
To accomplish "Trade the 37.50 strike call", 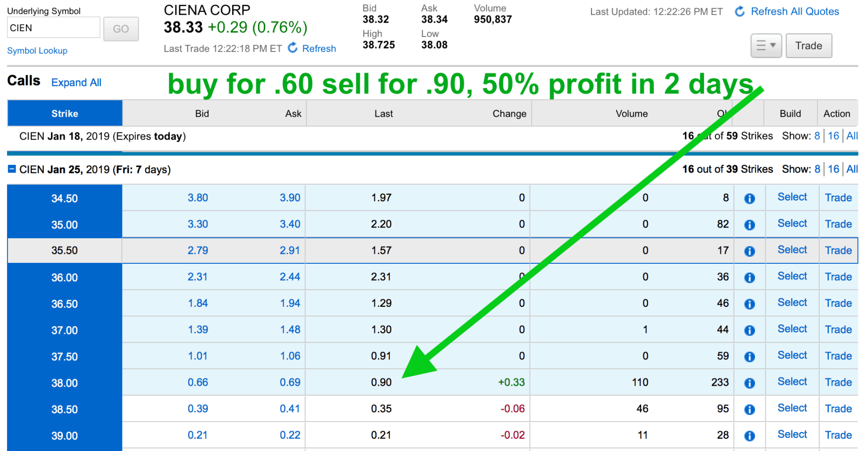I will click(x=838, y=356).
